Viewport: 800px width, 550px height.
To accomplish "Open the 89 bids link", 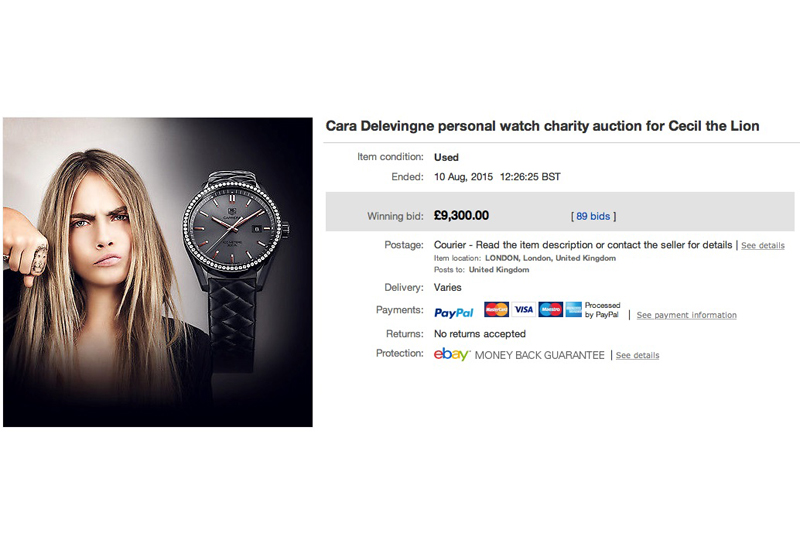I will tap(593, 216).
